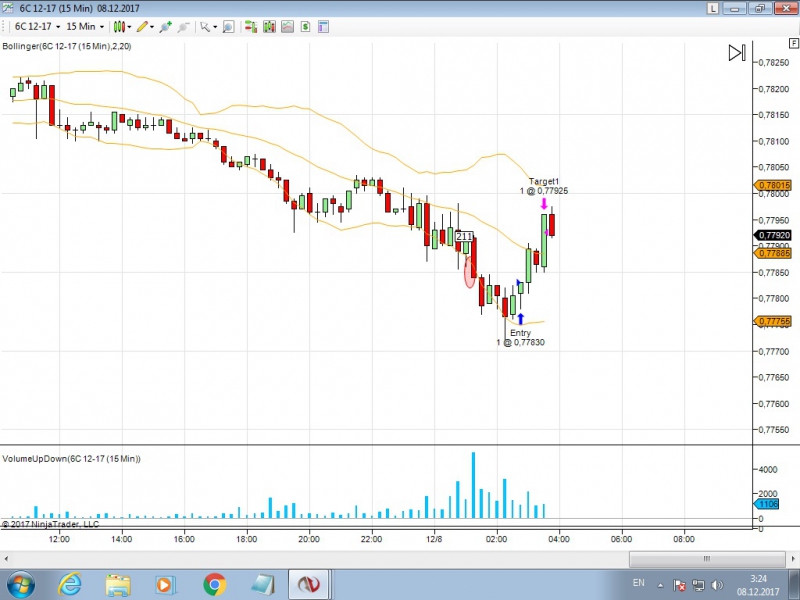
Task: Click the magenta target down-arrow marker
Action: point(544,204)
